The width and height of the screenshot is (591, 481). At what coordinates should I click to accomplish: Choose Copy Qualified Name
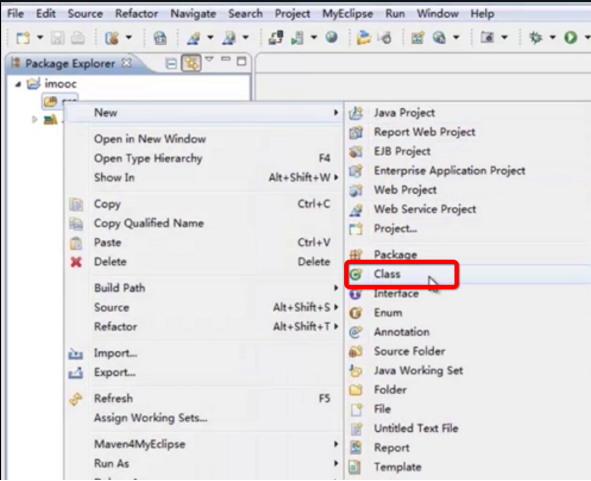149,224
